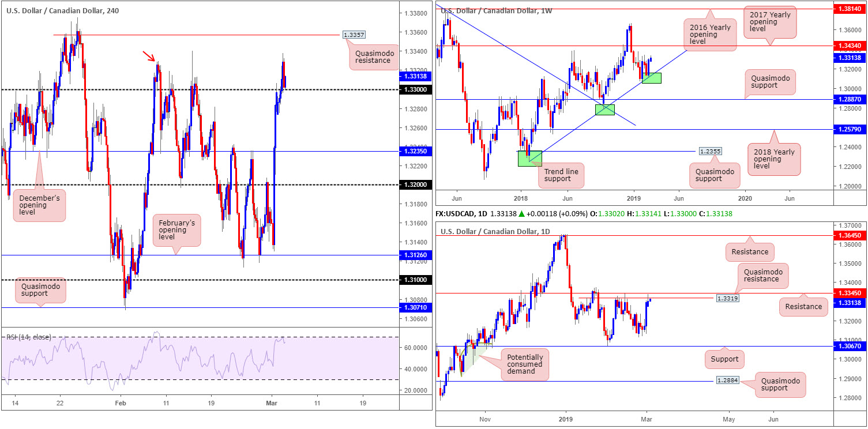Select 'Resistance' callout below the 1.33450 label

click(x=803, y=306)
